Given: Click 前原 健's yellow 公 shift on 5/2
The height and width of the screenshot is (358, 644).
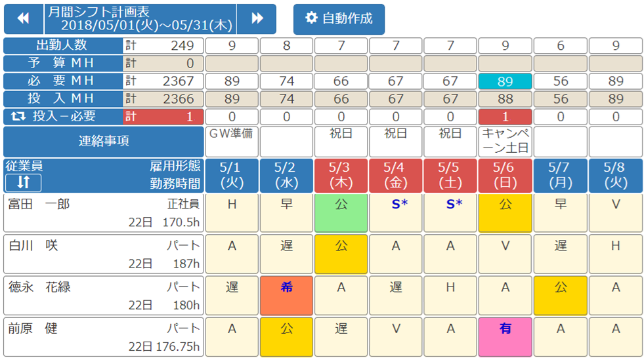Looking at the screenshot, I should pos(287,337).
